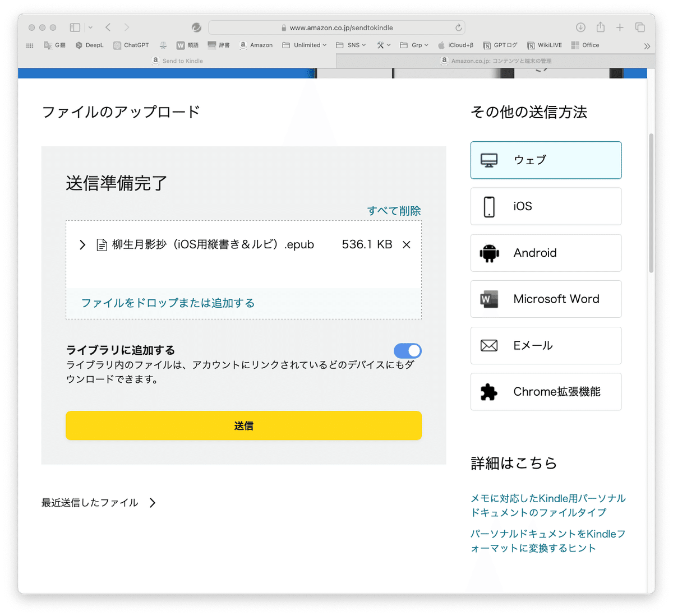Toggle the Safari sidebar button

75,27
